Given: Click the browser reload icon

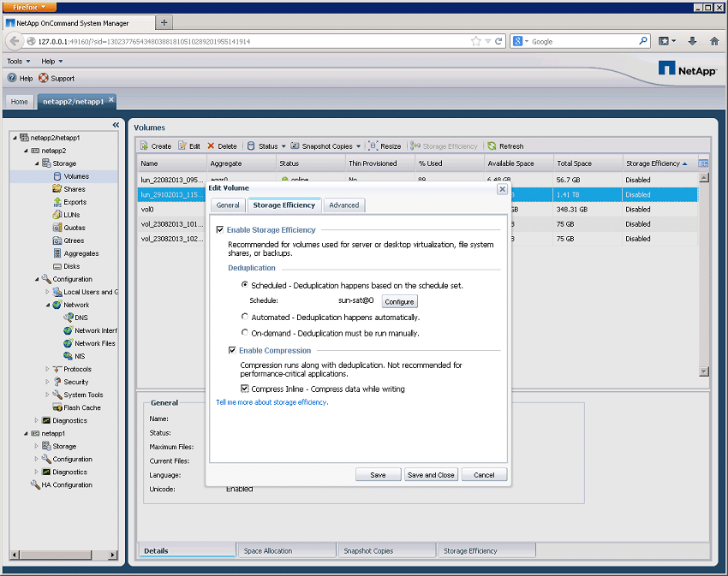Looking at the screenshot, I should tap(498, 41).
